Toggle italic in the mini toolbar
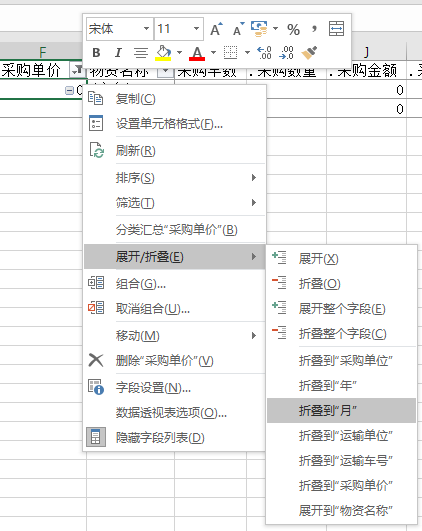The height and width of the screenshot is (531, 422). (118, 53)
